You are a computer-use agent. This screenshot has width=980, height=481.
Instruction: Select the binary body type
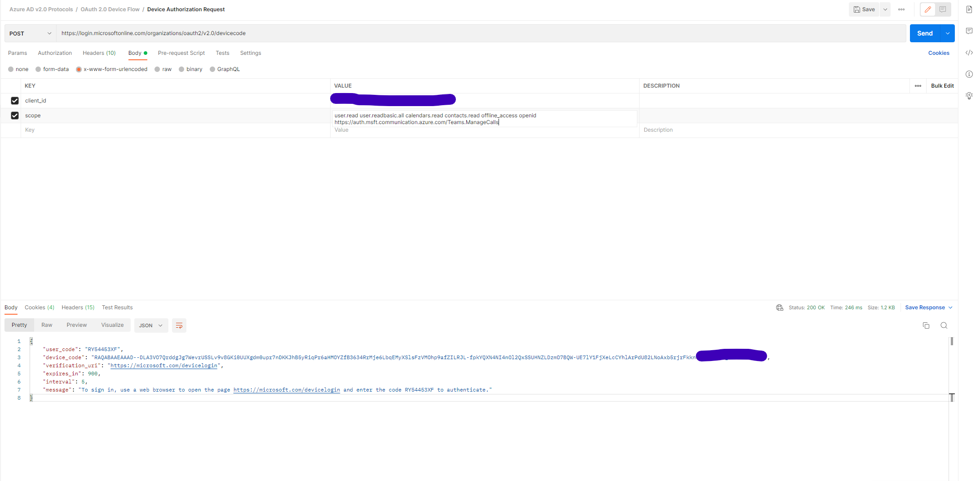190,69
